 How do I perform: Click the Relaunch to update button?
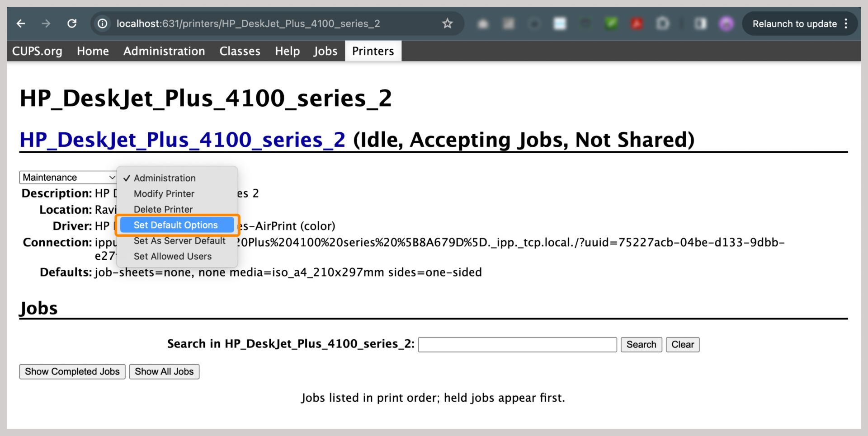click(x=794, y=23)
